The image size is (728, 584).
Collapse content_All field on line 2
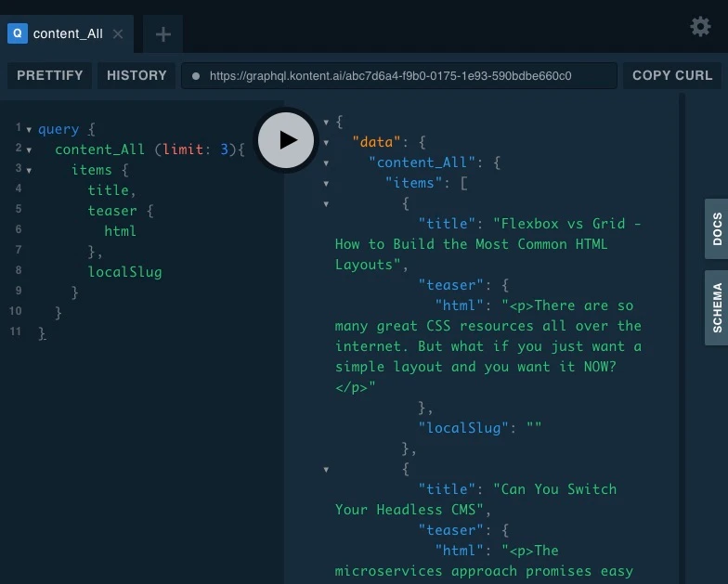(x=29, y=150)
